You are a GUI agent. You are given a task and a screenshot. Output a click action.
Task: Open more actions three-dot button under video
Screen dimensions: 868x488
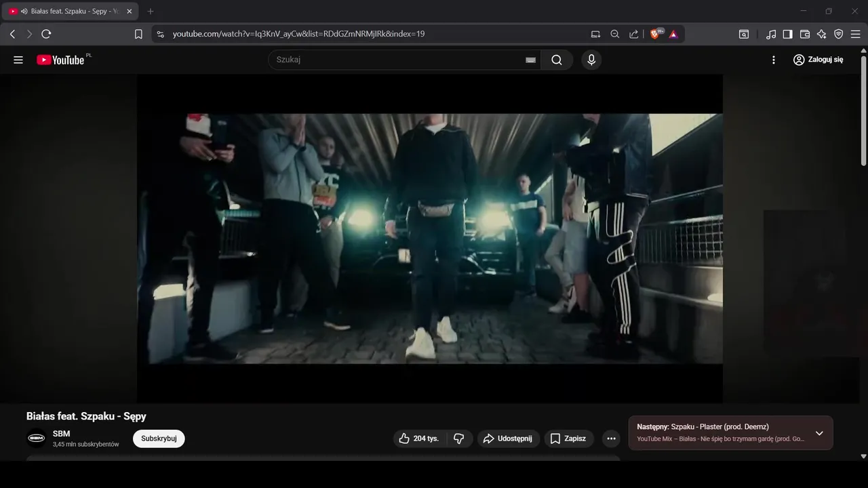pos(611,439)
